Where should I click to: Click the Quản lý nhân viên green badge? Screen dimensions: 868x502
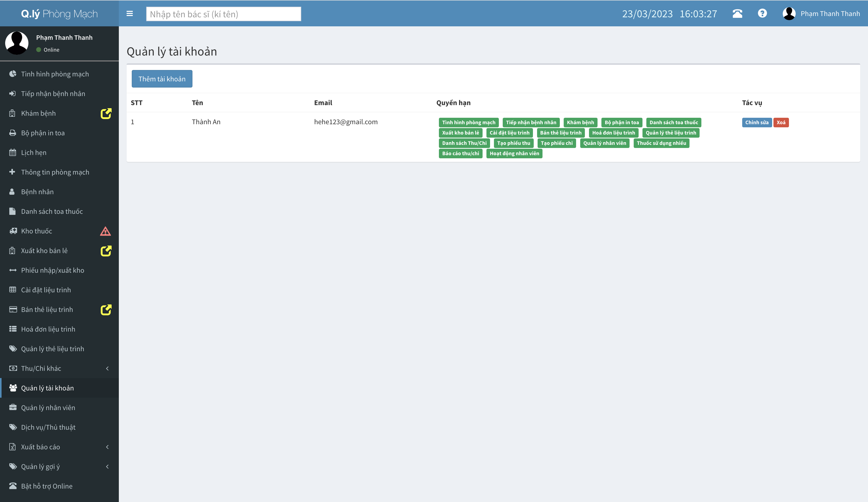pos(605,143)
